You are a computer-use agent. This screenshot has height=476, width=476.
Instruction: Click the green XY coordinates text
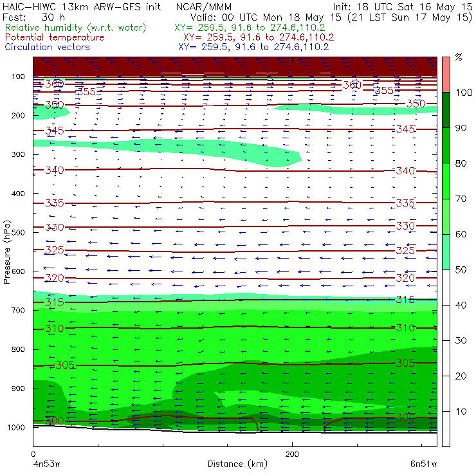click(x=250, y=28)
